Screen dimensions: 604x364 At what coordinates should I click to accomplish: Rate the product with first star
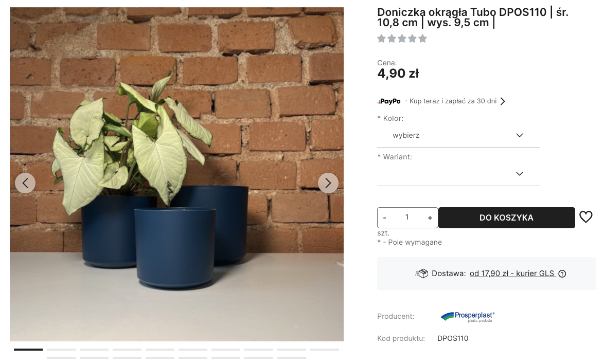381,39
